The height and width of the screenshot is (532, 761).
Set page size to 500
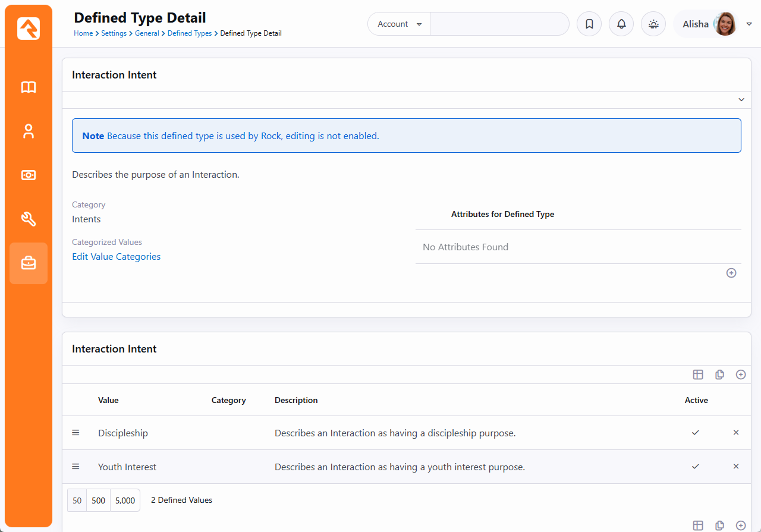point(99,500)
